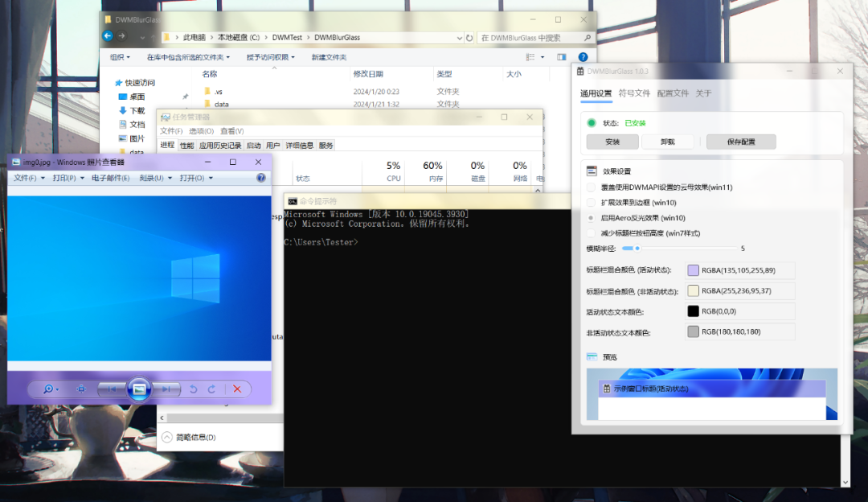Click the zoom magnifier icon in Photo Viewer
The image size is (868, 502).
click(x=50, y=389)
